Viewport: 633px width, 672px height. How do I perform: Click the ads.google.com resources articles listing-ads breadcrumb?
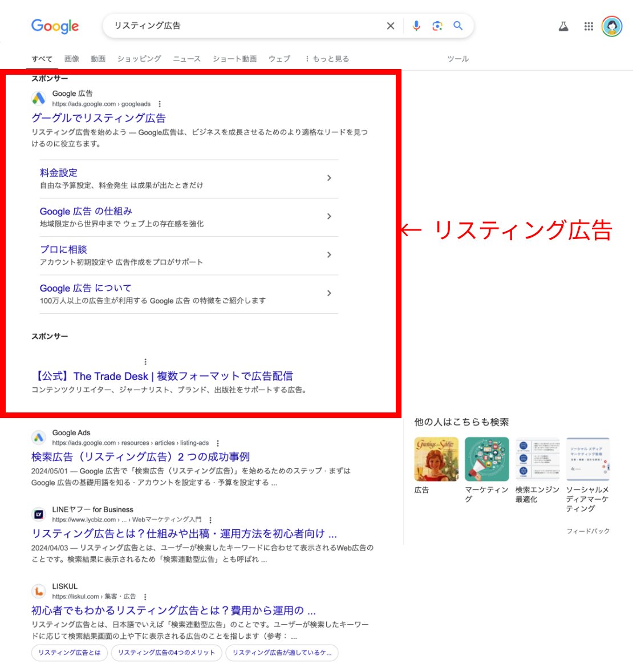(x=131, y=443)
